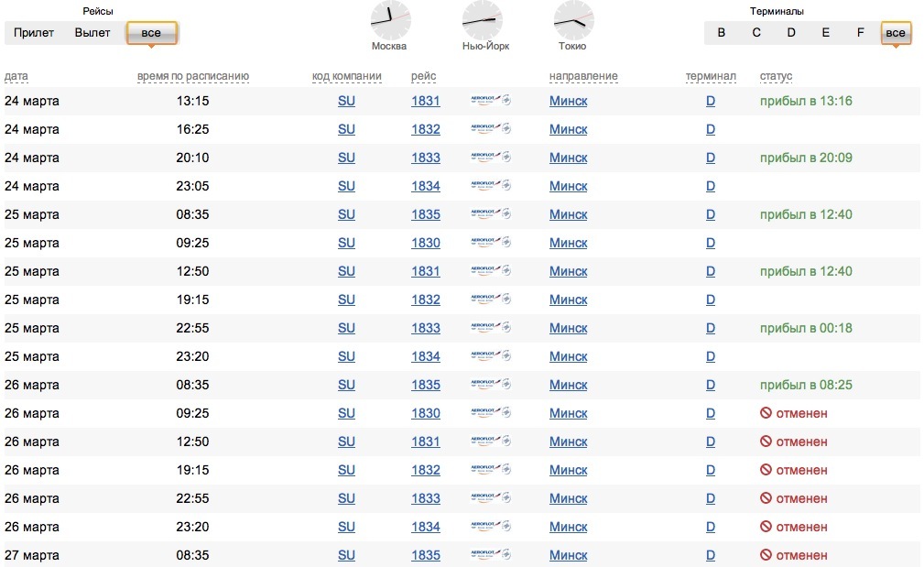Click cancelled status icon for 27 марта flight
The height and width of the screenshot is (567, 924).
[x=766, y=555]
